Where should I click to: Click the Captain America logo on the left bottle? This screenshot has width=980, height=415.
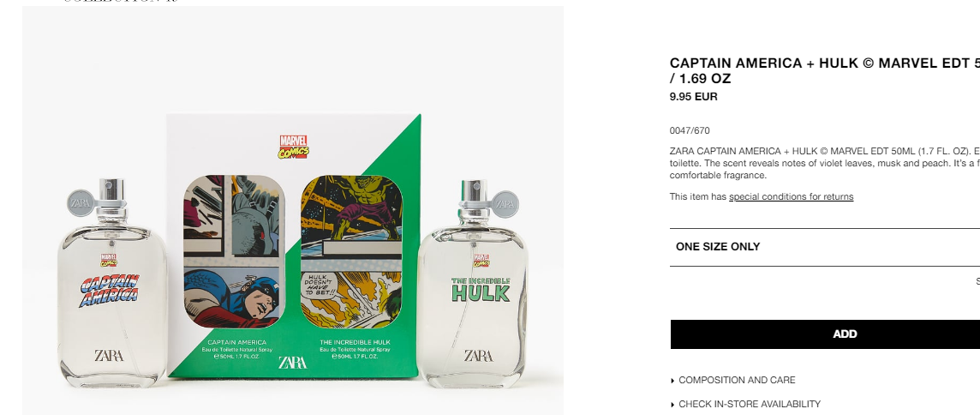110,290
